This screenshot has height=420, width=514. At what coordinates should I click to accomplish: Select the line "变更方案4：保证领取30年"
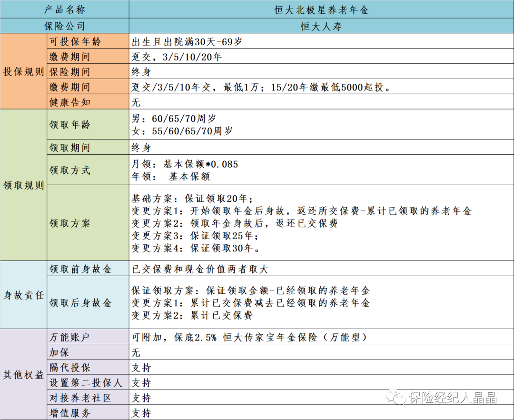196,248
